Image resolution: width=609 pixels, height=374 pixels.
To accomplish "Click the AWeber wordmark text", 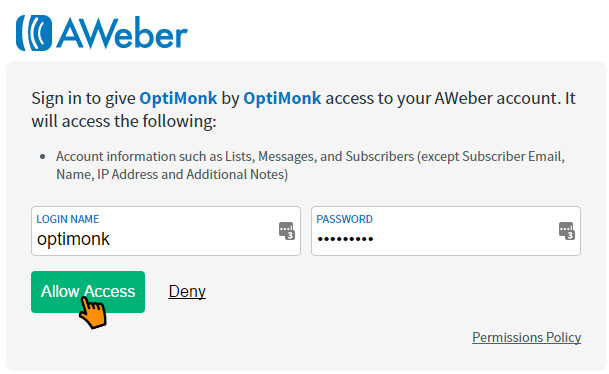I will [122, 33].
